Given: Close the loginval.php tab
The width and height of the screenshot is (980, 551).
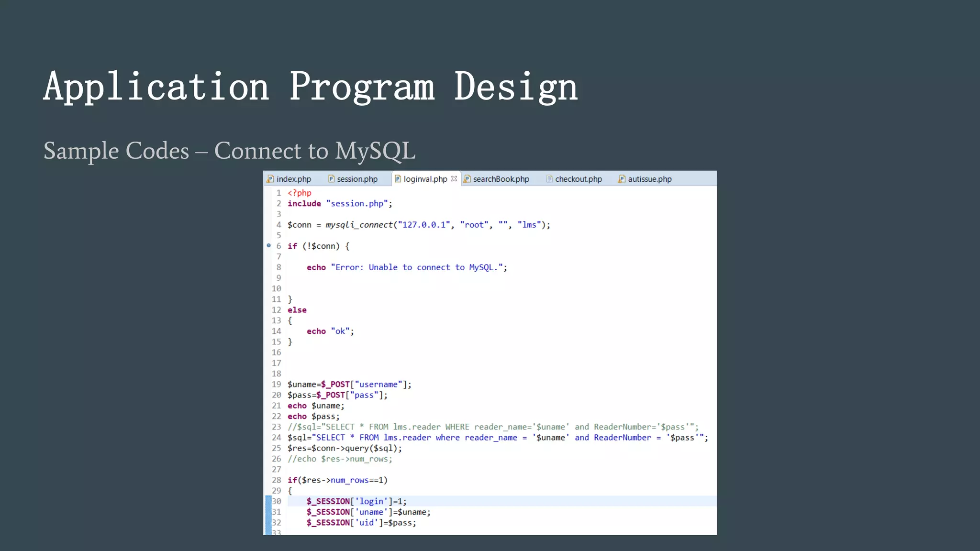Looking at the screenshot, I should point(454,178).
